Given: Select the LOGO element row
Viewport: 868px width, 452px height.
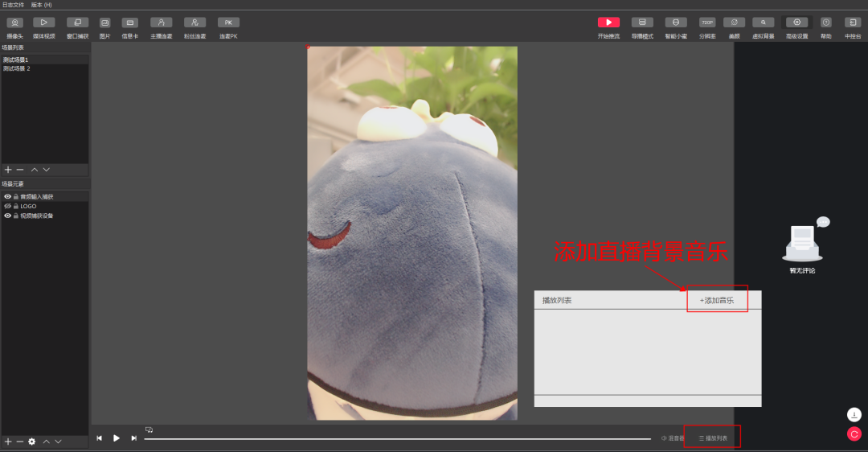Looking at the screenshot, I should coord(44,206).
